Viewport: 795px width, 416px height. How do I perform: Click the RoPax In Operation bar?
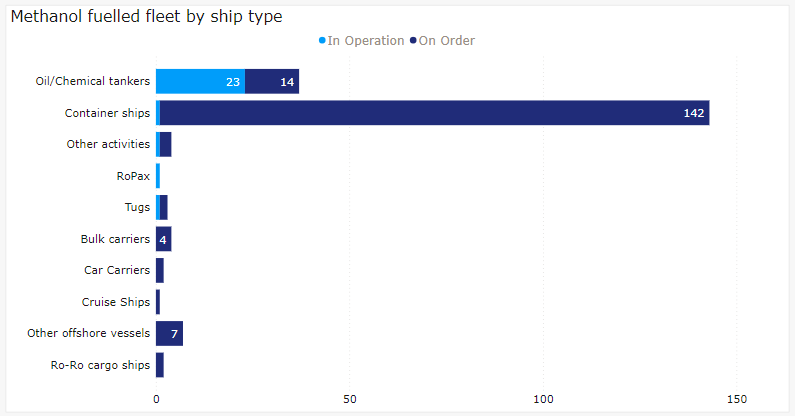(158, 176)
